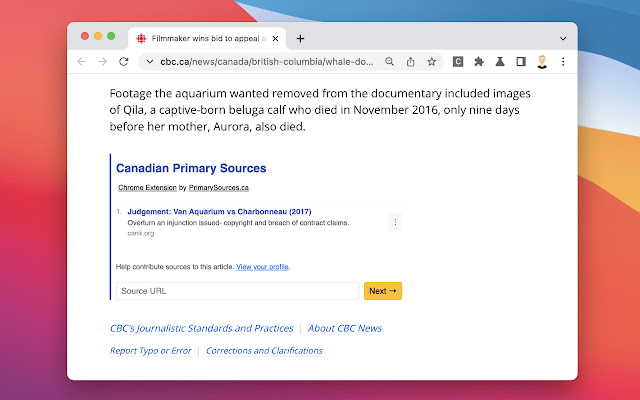Open the Chrome three-dot menu
The image size is (640, 400).
563,62
